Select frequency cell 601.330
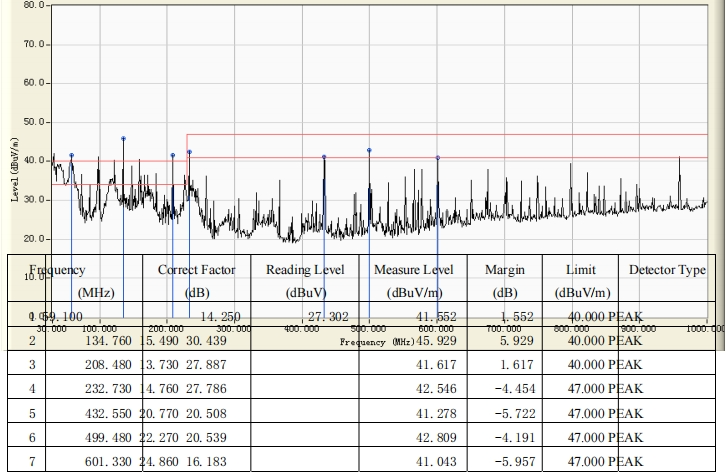Screen dimensions: 726x476 (108, 462)
